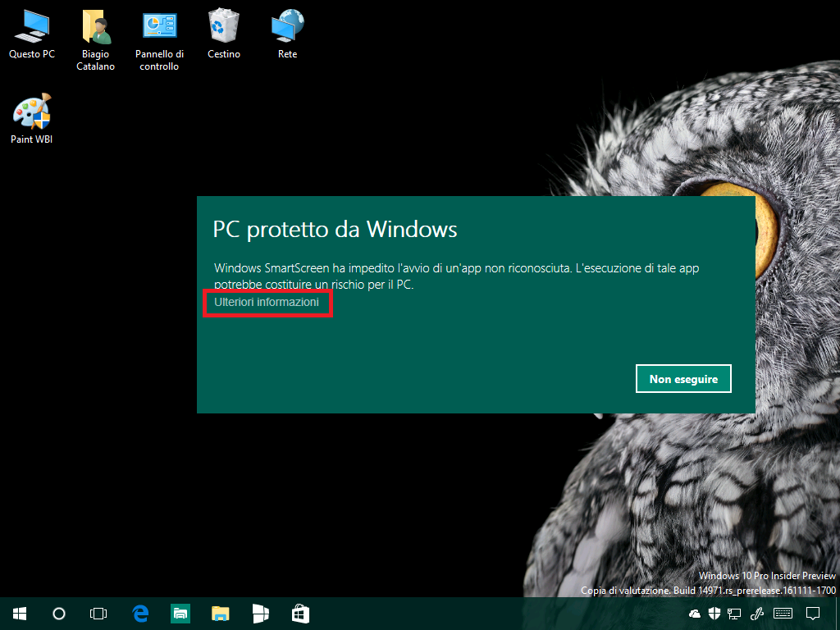Open the white window app taskbar icon

click(x=260, y=614)
